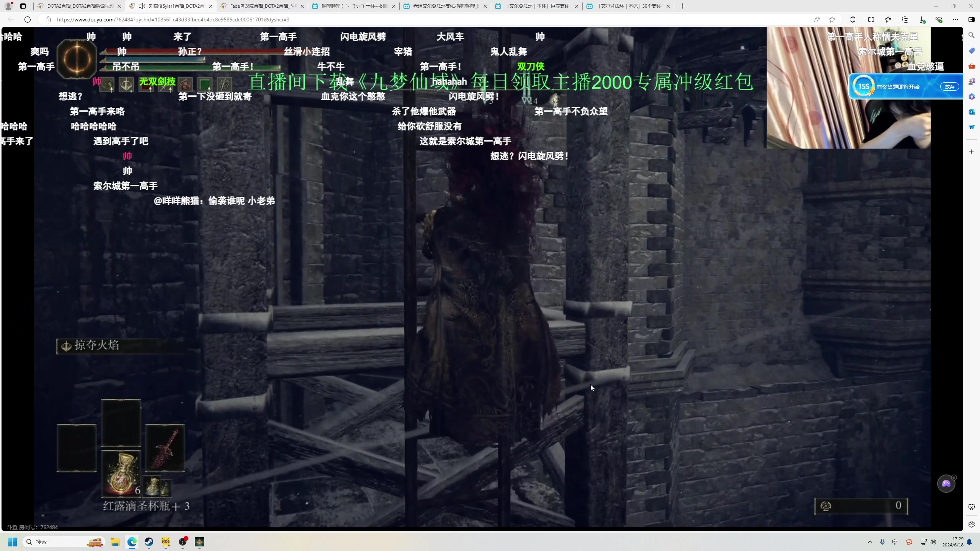980x551 pixels.
Task: Open Steam from the taskbar
Action: pos(149,542)
